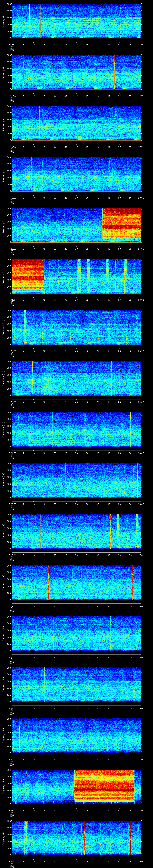The height and width of the screenshot is (868, 153).
Task: Click the 7:19:00 start time label
Action: 12,198
